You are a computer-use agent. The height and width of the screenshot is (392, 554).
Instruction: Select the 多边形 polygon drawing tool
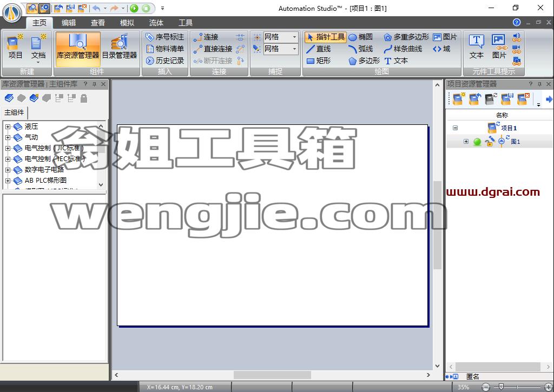pos(364,61)
